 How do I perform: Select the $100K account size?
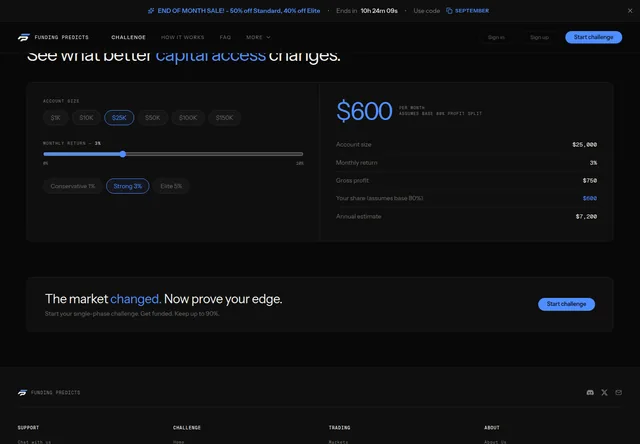[188, 118]
